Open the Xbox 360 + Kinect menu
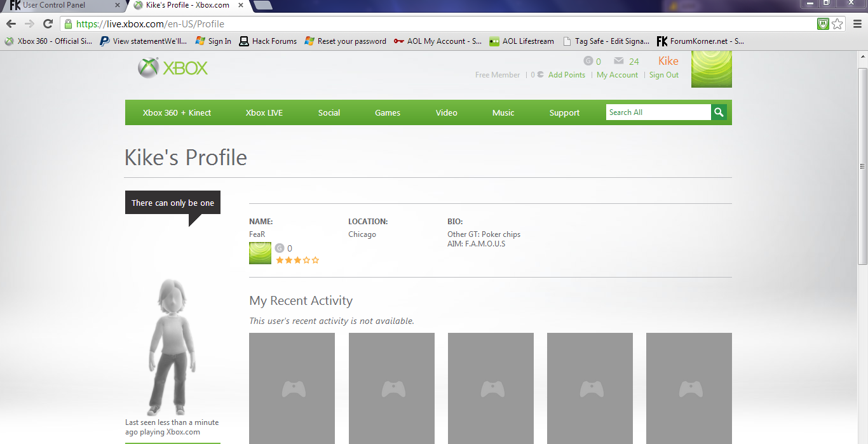This screenshot has width=868, height=444. click(x=177, y=112)
